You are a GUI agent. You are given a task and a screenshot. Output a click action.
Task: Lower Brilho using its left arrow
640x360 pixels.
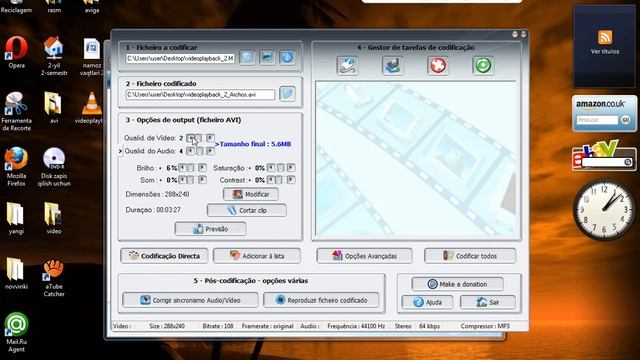(x=182, y=168)
